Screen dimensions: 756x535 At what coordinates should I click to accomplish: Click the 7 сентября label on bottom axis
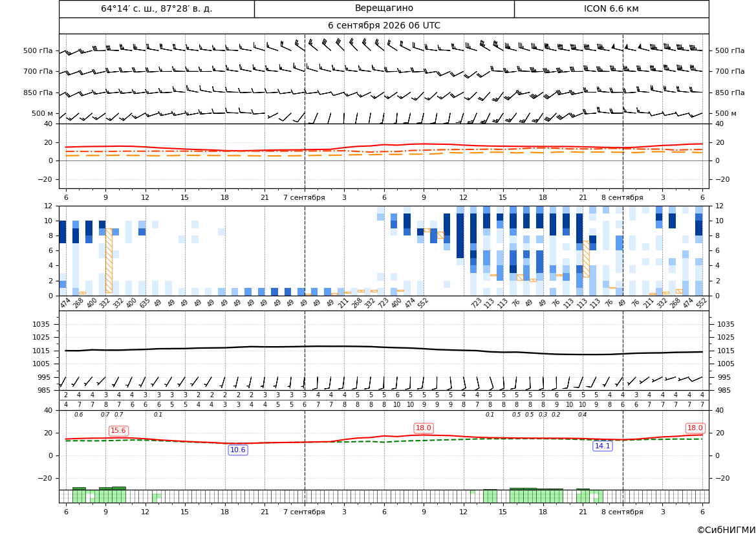pos(304,512)
